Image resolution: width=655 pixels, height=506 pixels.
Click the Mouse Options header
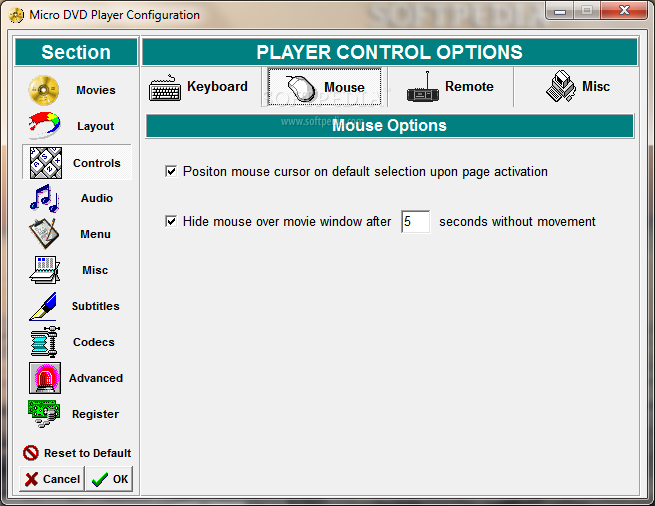[x=389, y=126]
